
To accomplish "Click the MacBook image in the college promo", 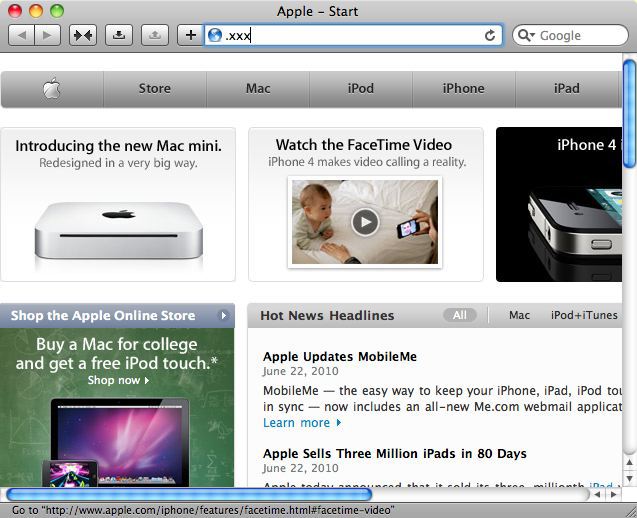I will pos(120,442).
